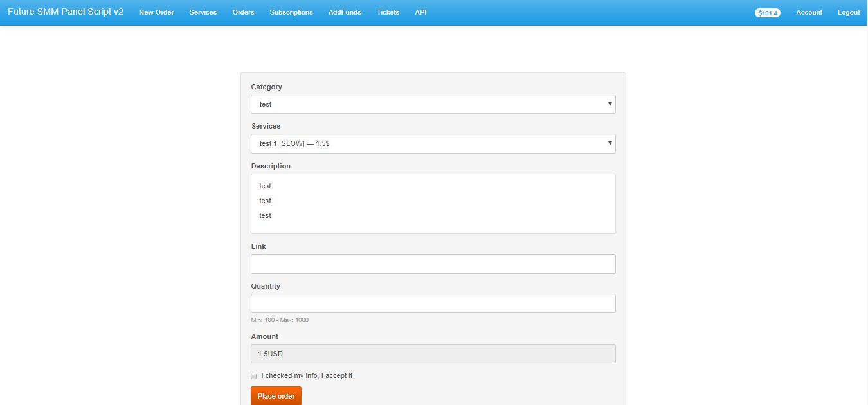The width and height of the screenshot is (868, 405).
Task: Open Subscriptions in the navbar
Action: pyautogui.click(x=291, y=12)
